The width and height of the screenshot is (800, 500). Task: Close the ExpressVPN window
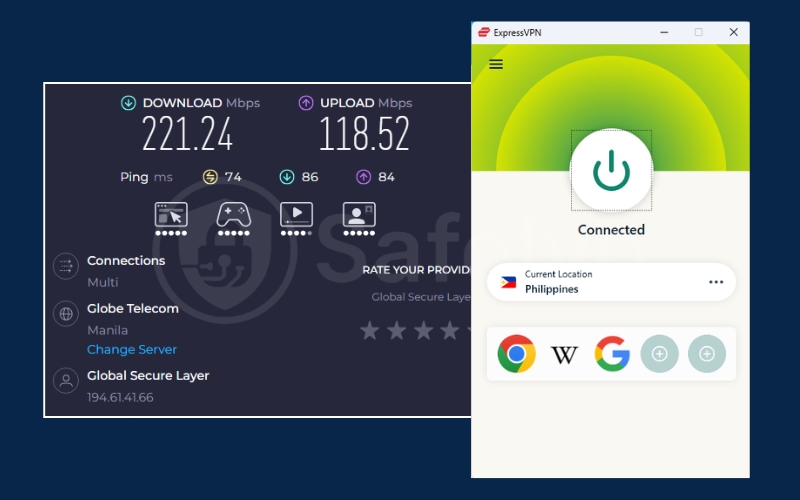point(734,32)
